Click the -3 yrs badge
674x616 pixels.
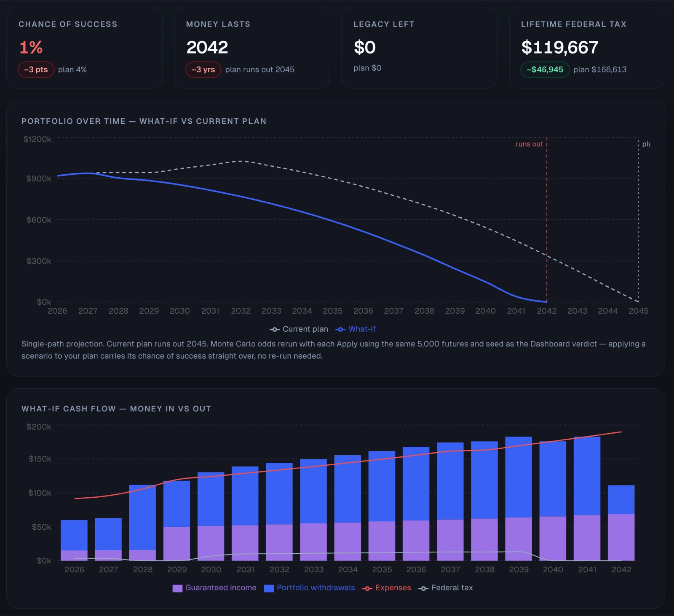203,69
